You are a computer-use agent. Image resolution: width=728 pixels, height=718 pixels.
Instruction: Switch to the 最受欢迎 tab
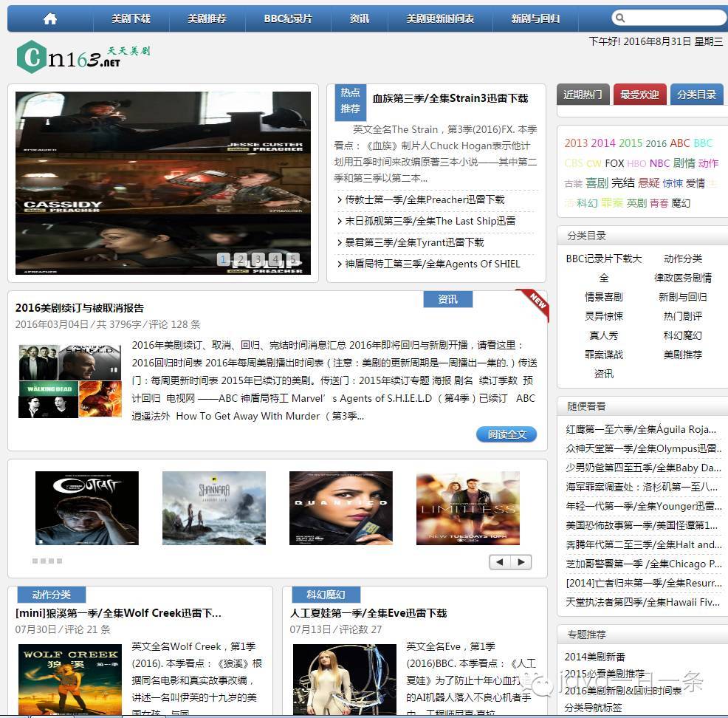[x=639, y=95]
